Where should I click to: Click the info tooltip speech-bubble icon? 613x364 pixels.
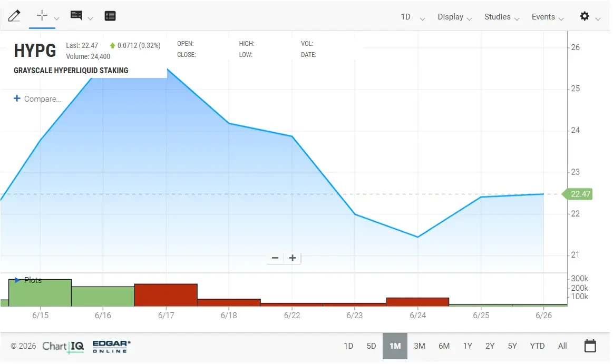coord(76,16)
